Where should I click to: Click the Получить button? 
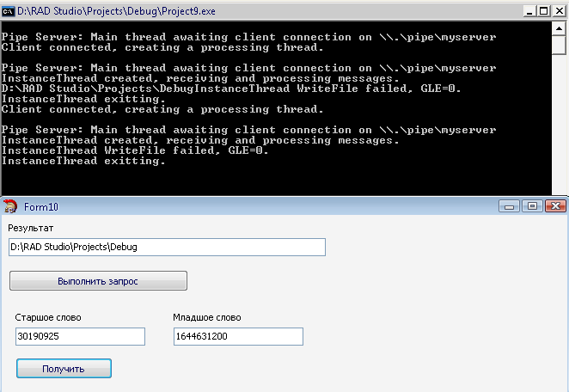64,369
